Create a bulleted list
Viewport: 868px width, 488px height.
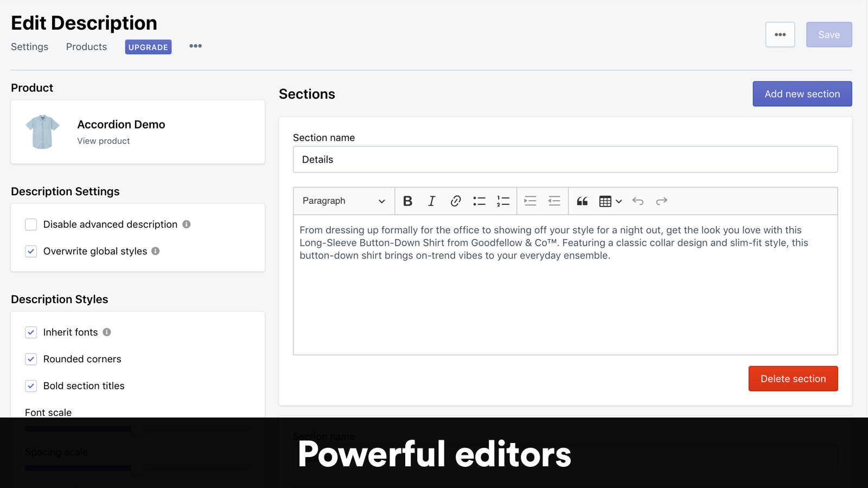[479, 201]
